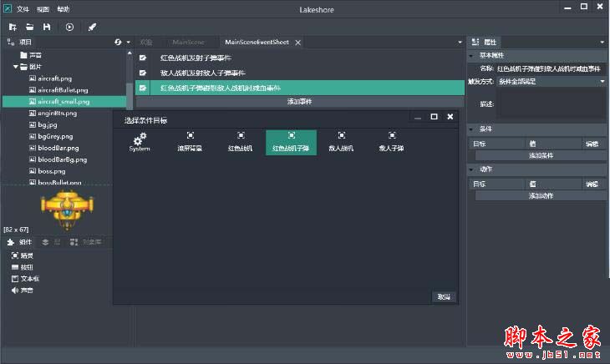
Task: Click the 添加条件 button
Action: click(x=541, y=155)
